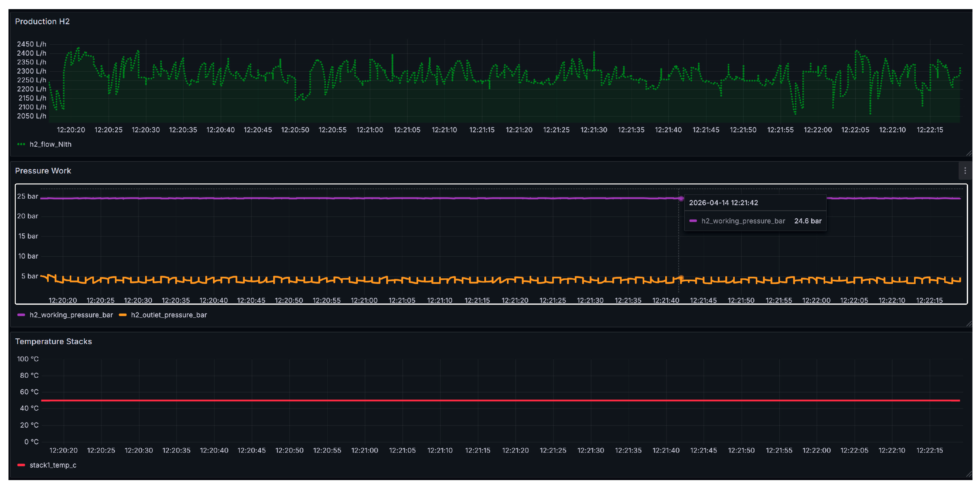Click the orange h2_outlet_pressure_bar color marker
980x487 pixels.
click(122, 315)
